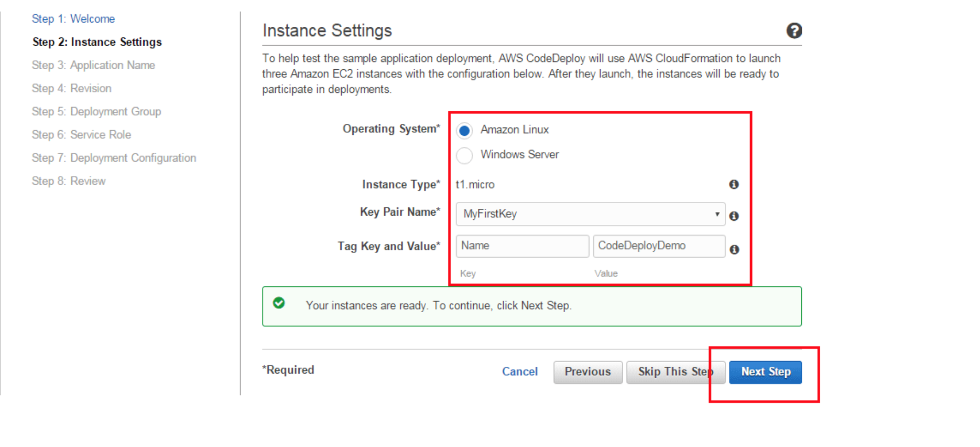This screenshot has height=447, width=980.
Task: Click the 'Your instances are ready' message
Action: 439,305
